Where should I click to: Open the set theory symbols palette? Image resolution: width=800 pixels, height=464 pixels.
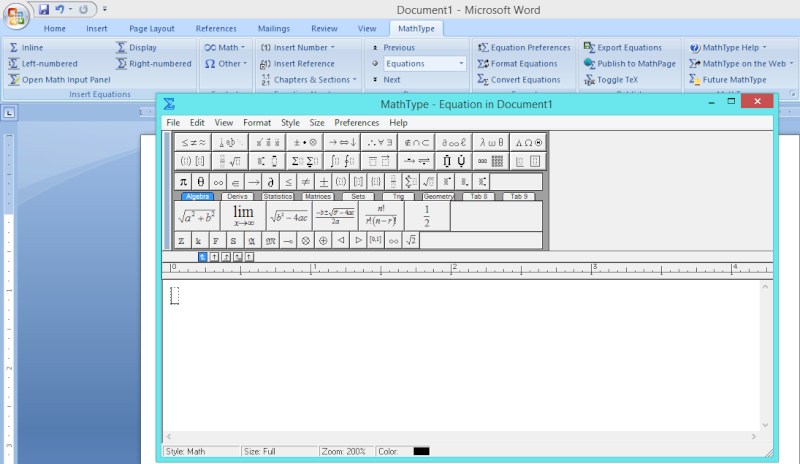416,142
